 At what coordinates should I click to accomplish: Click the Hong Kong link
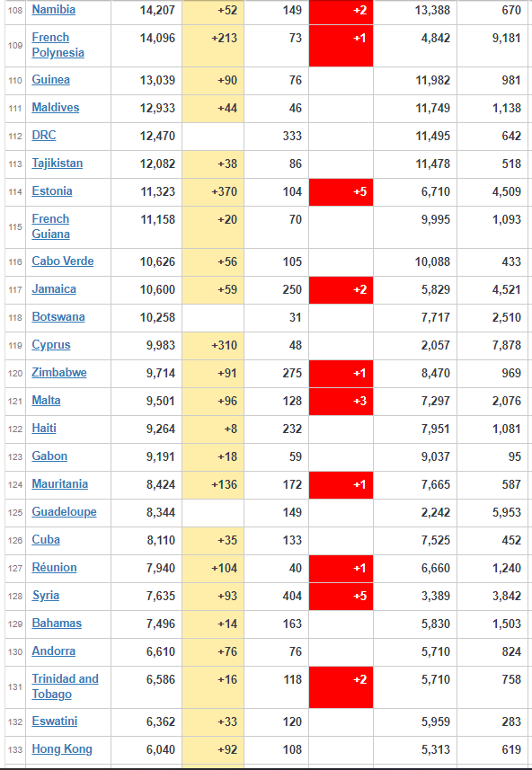[x=62, y=748]
